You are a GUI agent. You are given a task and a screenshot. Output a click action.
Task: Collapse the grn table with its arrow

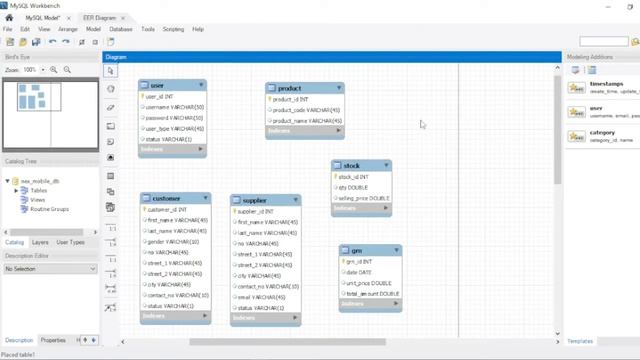pyautogui.click(x=396, y=250)
